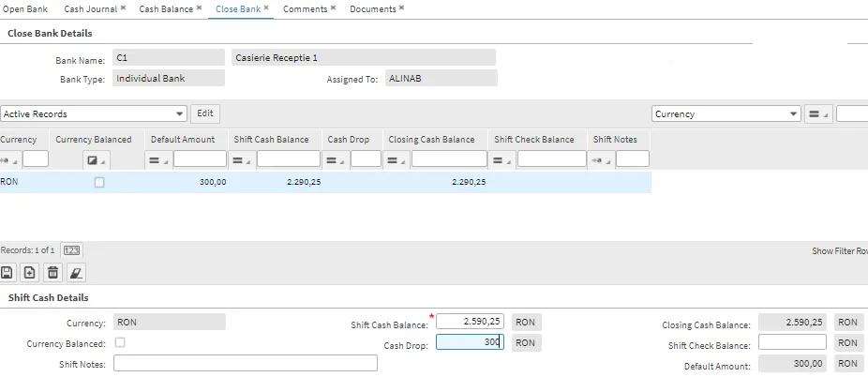Switch to the Open Bank tab
Screen dimensions: 868x377
pyautogui.click(x=25, y=8)
